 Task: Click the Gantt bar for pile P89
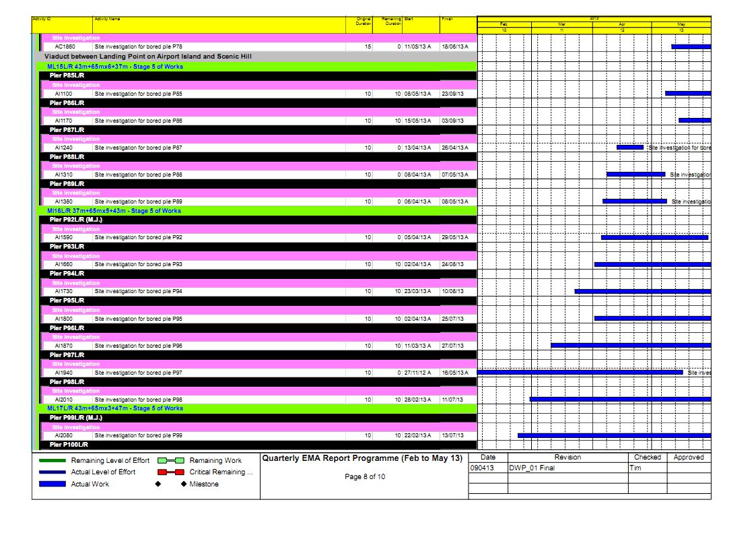[635, 201]
